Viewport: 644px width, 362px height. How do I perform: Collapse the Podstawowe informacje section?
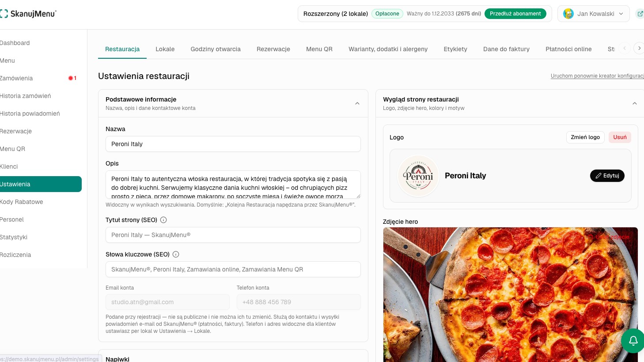(357, 103)
